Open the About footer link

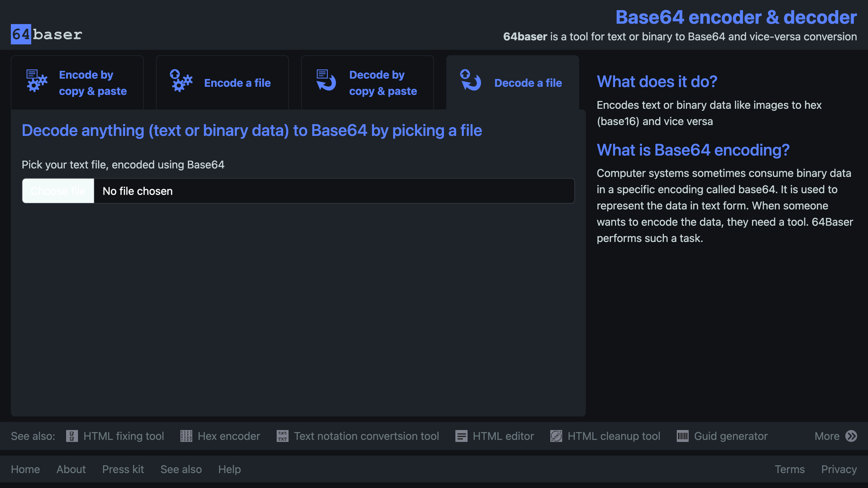(71, 469)
